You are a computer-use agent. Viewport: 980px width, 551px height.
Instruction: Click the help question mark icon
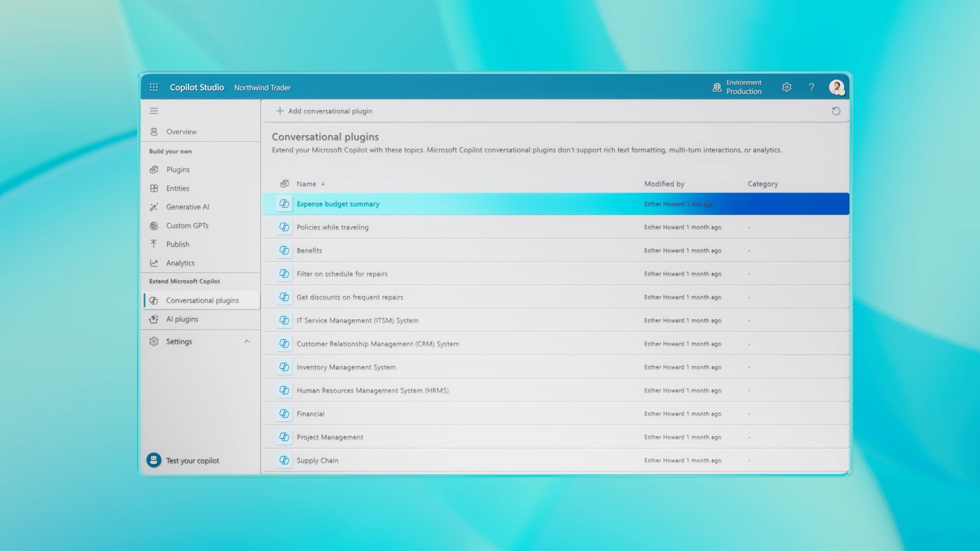click(812, 87)
